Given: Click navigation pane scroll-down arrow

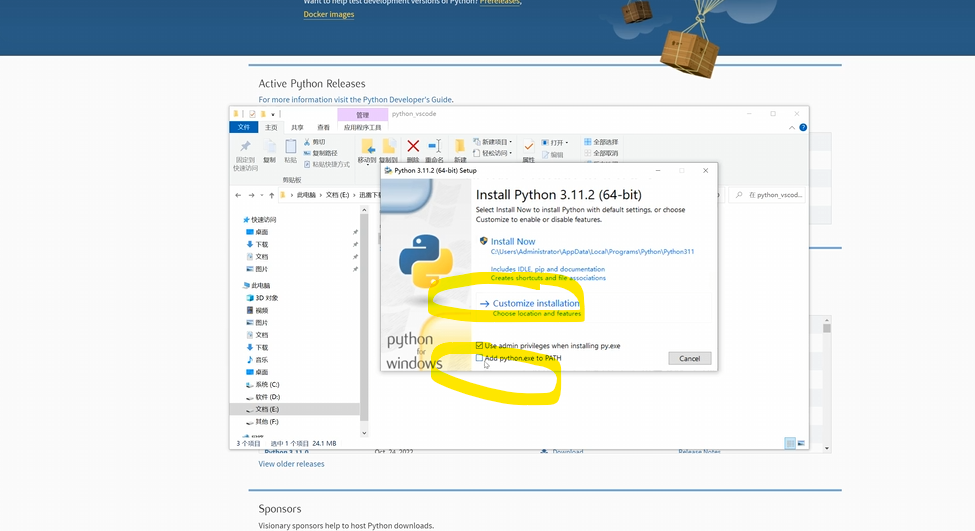Looking at the screenshot, I should [x=364, y=433].
